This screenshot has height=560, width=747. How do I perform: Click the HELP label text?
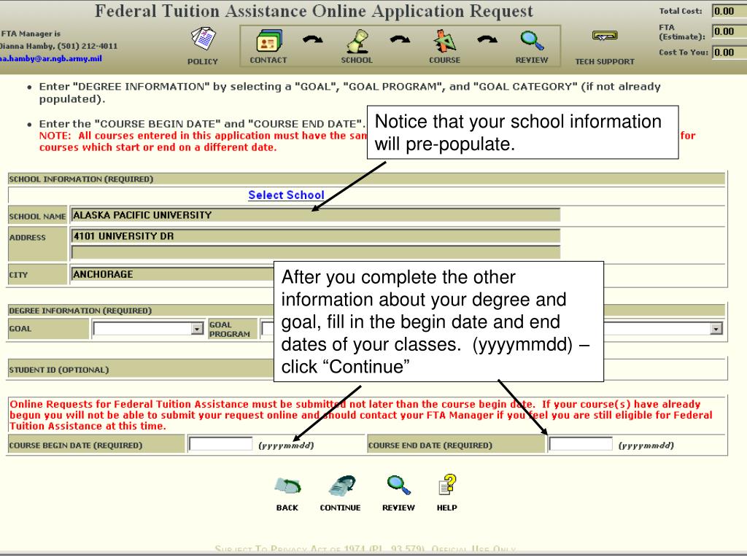(447, 507)
